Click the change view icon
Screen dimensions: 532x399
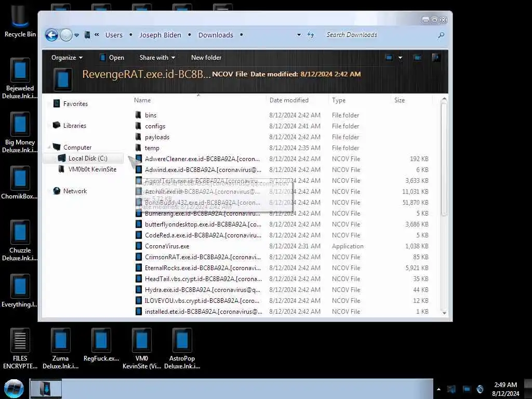[x=389, y=58]
